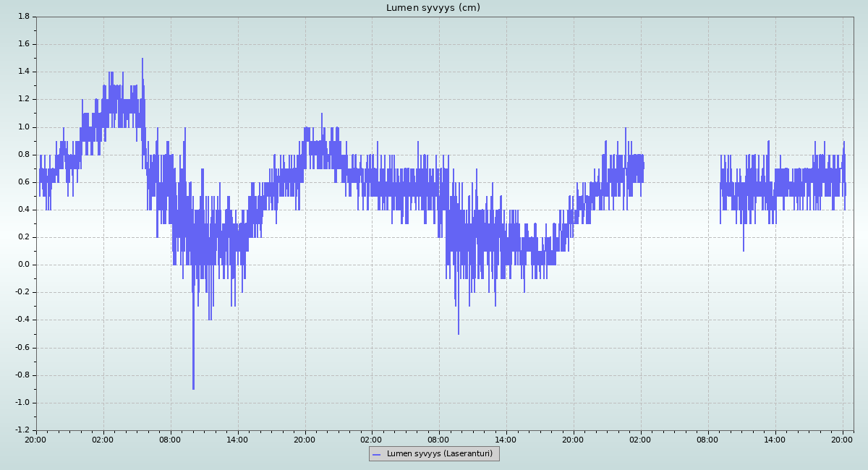Click the blue line swatch in the legend
868x470 pixels.
coord(375,454)
